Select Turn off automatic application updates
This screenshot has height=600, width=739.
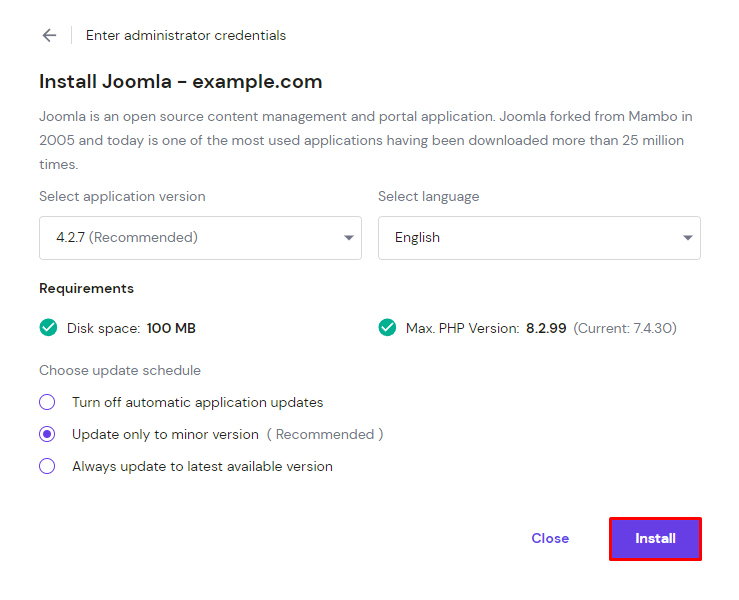coord(47,402)
